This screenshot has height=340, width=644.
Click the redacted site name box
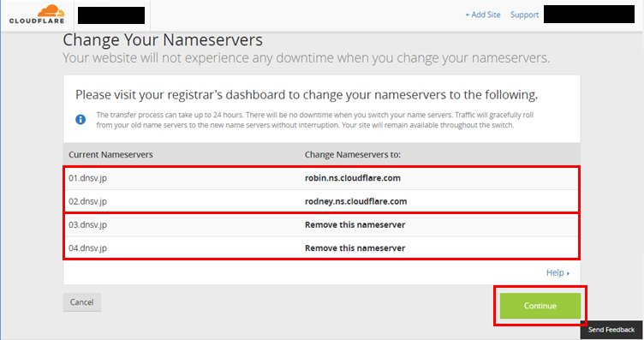[111, 15]
